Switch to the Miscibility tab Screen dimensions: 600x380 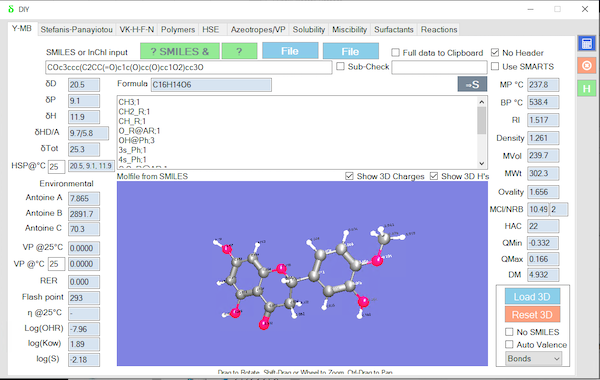point(349,29)
